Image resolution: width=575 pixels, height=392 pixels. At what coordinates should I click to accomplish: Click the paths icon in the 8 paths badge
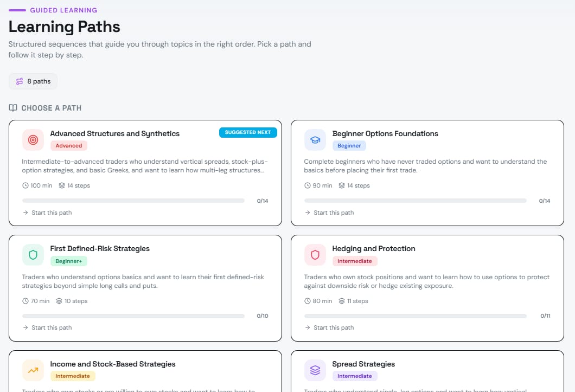[x=20, y=81]
